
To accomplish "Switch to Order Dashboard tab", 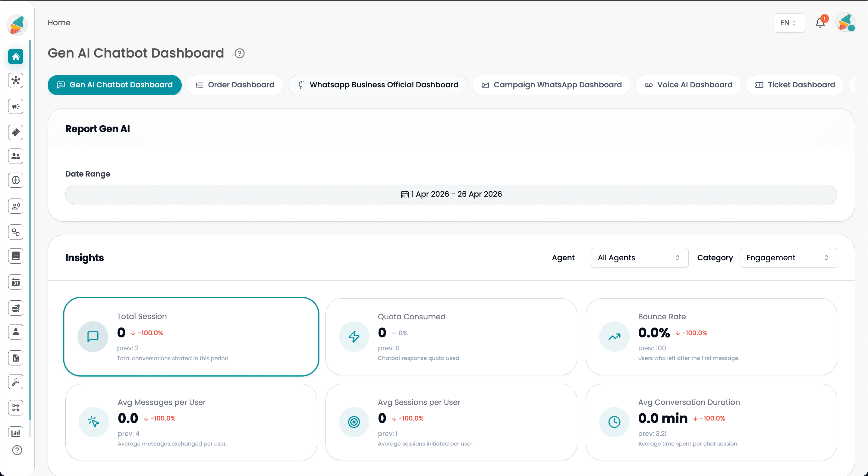I will click(235, 85).
